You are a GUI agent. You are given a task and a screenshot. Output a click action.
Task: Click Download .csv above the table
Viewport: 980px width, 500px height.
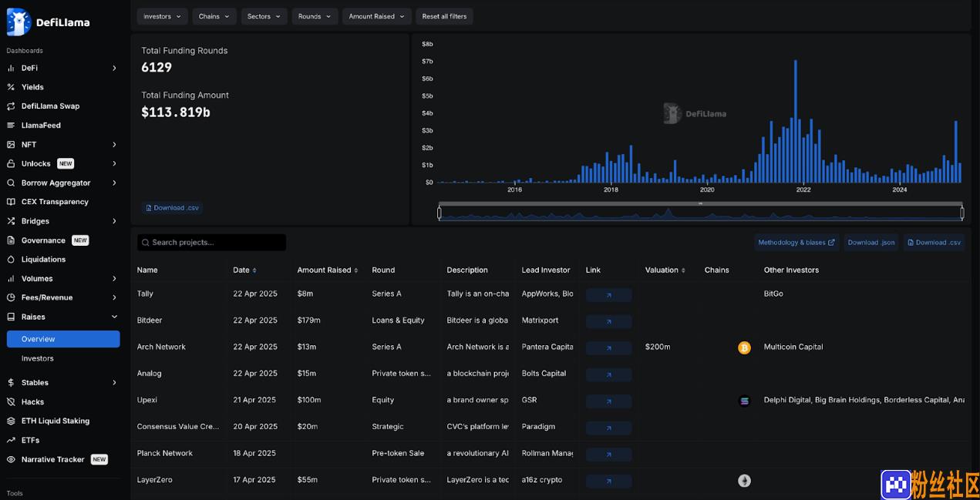point(934,243)
